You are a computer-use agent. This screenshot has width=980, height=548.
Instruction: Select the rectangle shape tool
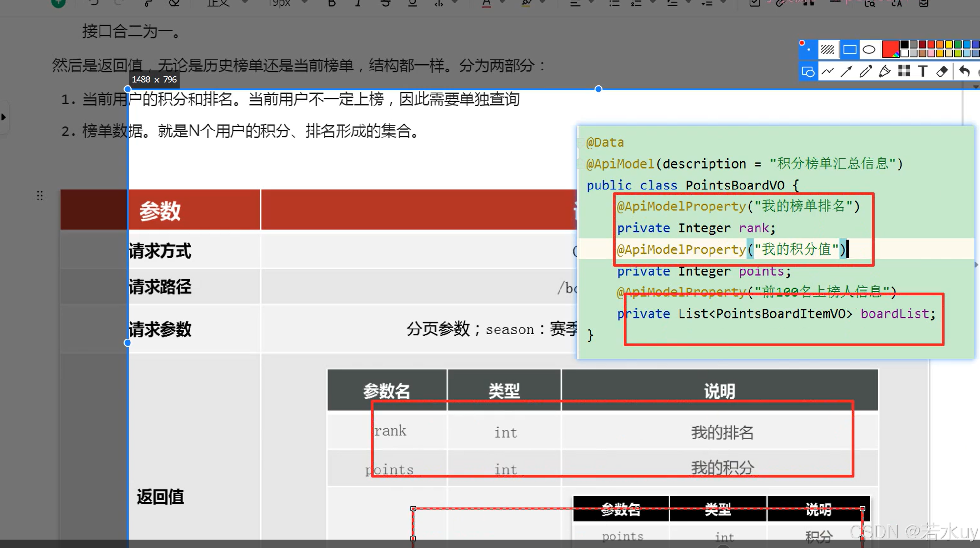(x=850, y=50)
